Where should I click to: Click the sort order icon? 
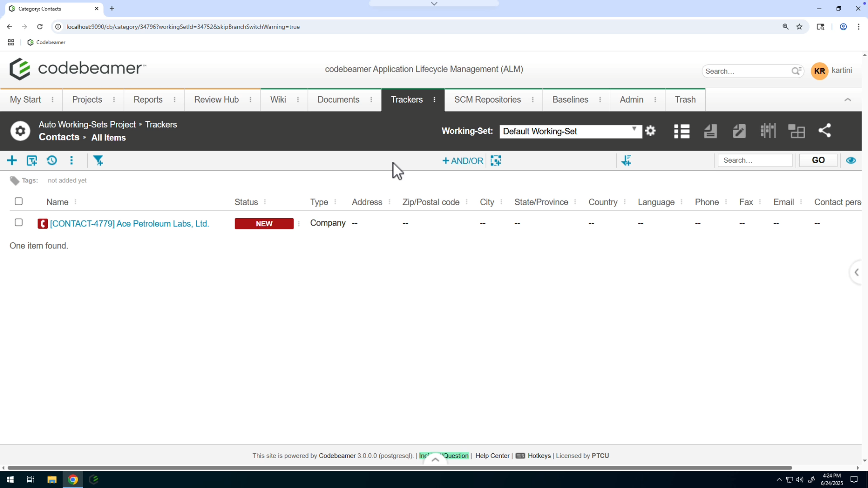click(626, 160)
